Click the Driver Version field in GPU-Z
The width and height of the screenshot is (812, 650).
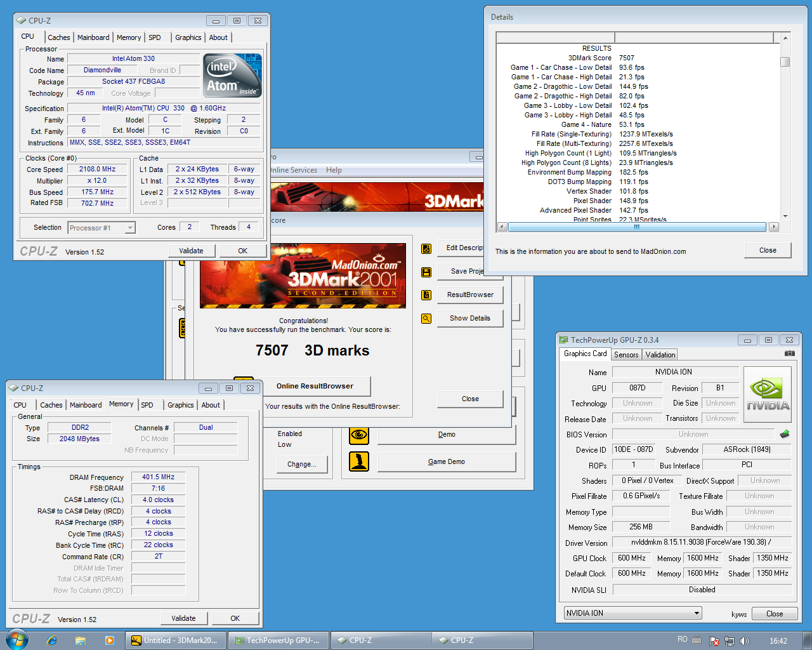pos(702,543)
